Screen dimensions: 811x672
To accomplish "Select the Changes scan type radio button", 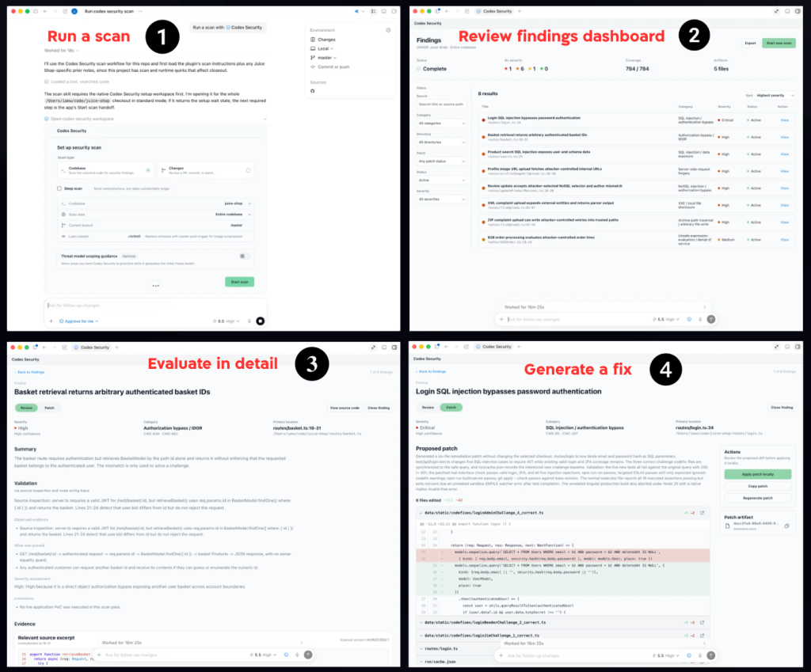I will click(248, 170).
